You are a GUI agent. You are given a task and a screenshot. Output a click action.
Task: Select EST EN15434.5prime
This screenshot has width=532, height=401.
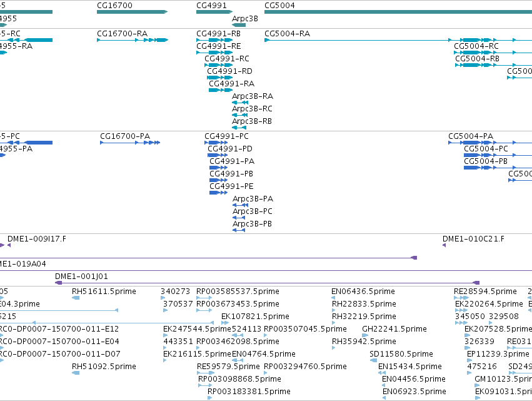pos(382,373)
